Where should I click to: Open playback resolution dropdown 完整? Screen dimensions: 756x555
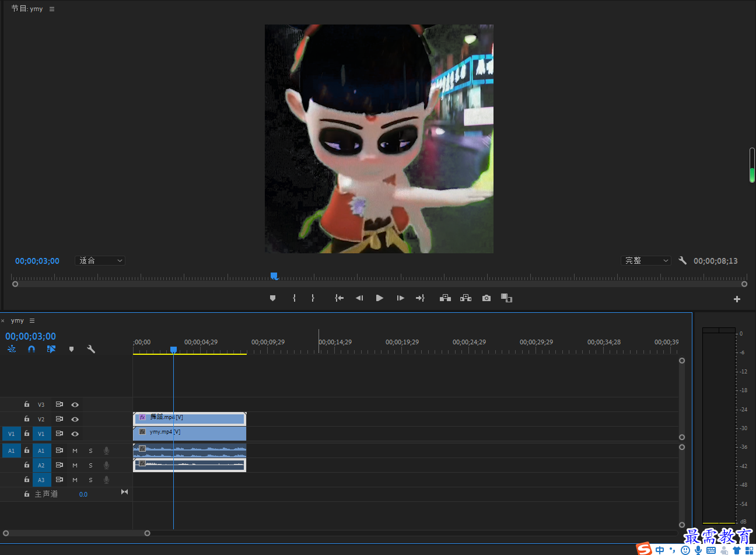tap(646, 261)
